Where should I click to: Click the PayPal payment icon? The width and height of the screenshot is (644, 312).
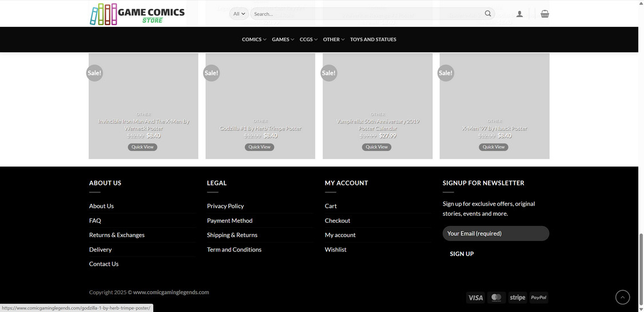(539, 298)
